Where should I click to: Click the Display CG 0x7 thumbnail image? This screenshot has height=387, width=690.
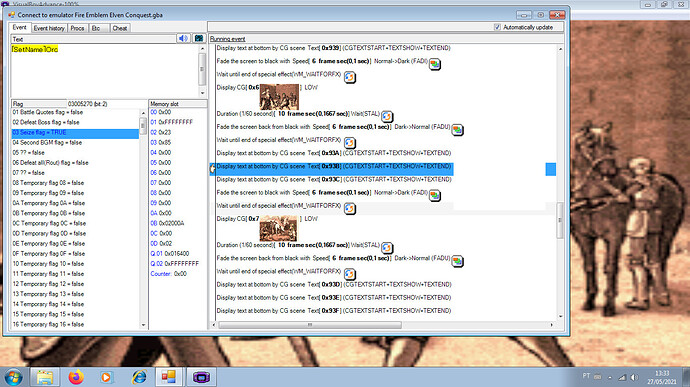tap(278, 228)
